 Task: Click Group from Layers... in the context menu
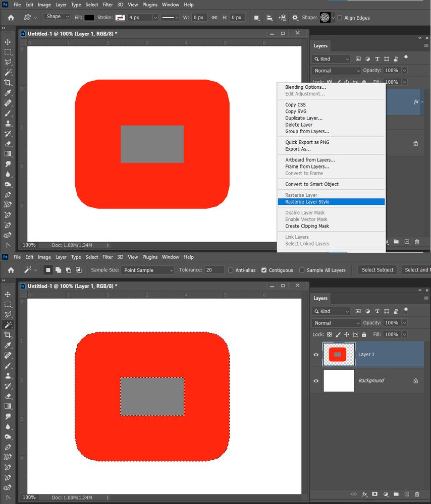click(307, 131)
